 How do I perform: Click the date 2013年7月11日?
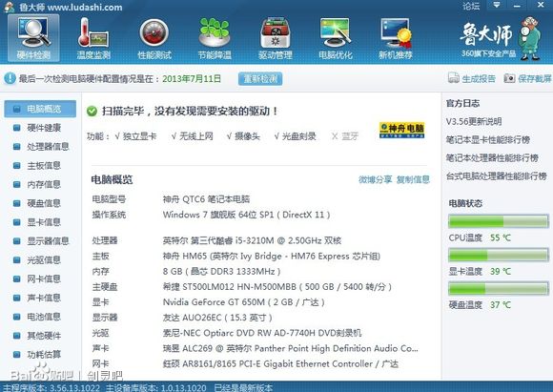click(192, 78)
